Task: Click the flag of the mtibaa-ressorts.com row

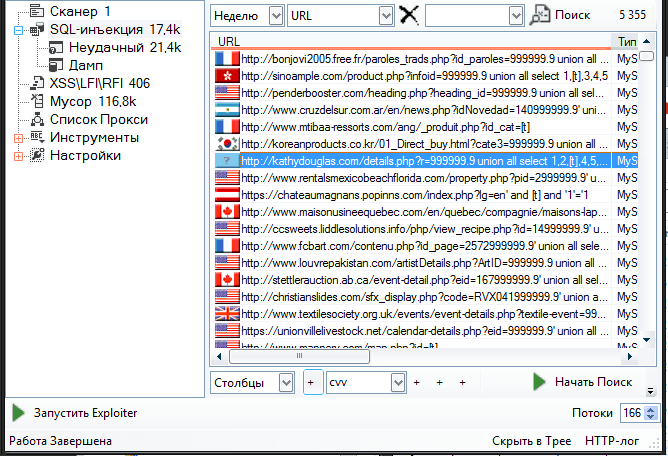Action: coord(227,127)
